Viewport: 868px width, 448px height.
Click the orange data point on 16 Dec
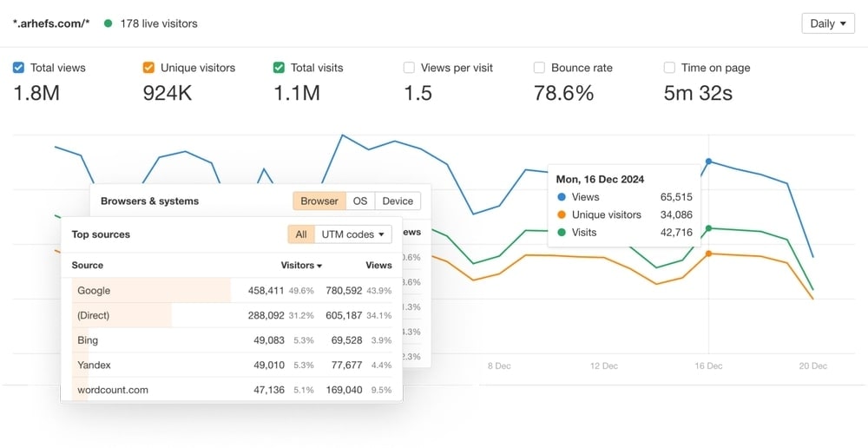(x=708, y=253)
